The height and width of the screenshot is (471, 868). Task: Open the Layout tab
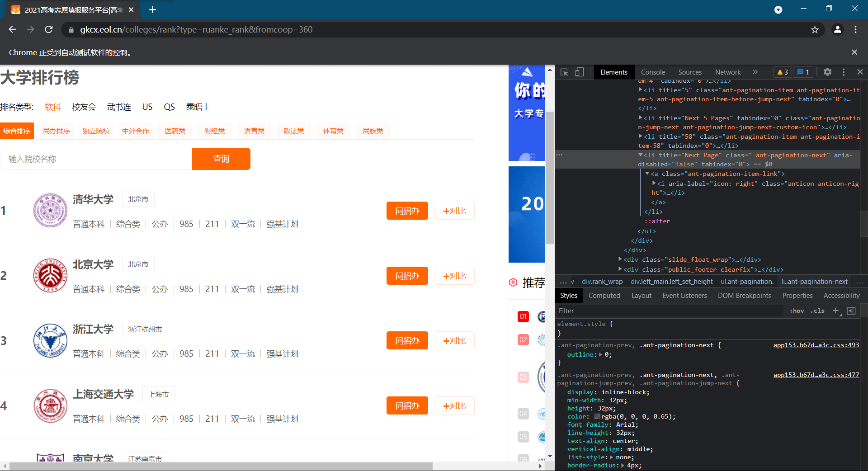tap(641, 296)
